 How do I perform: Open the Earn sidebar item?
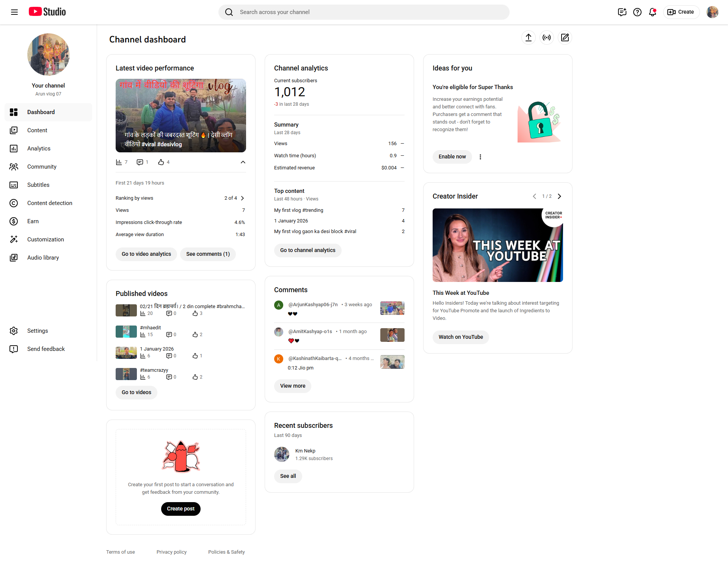tap(33, 221)
